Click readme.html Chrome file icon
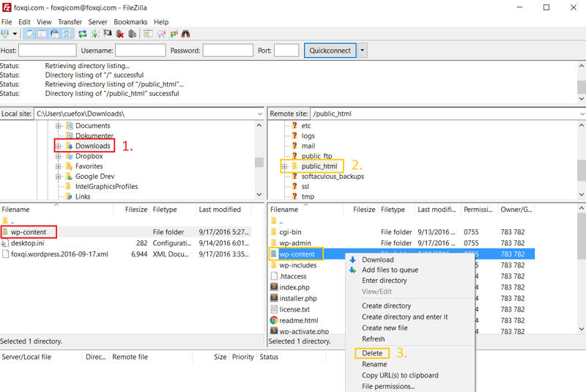The width and height of the screenshot is (586, 392). (x=274, y=320)
